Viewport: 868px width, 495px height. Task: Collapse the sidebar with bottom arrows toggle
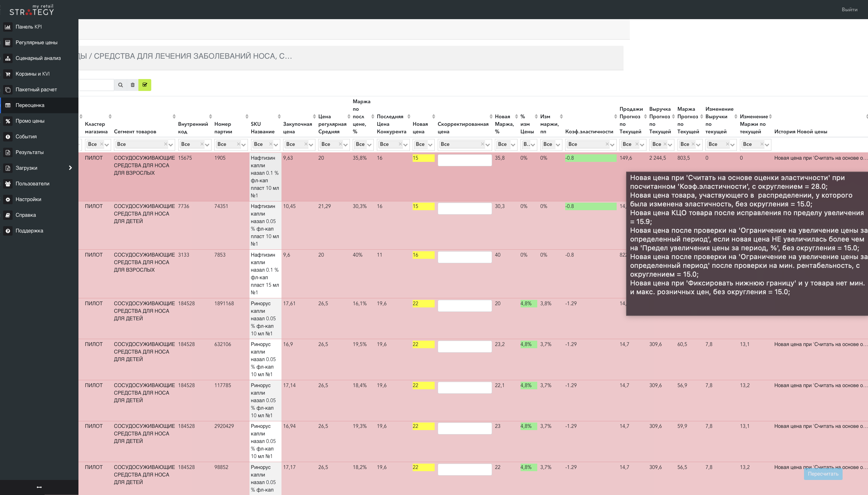pyautogui.click(x=39, y=487)
